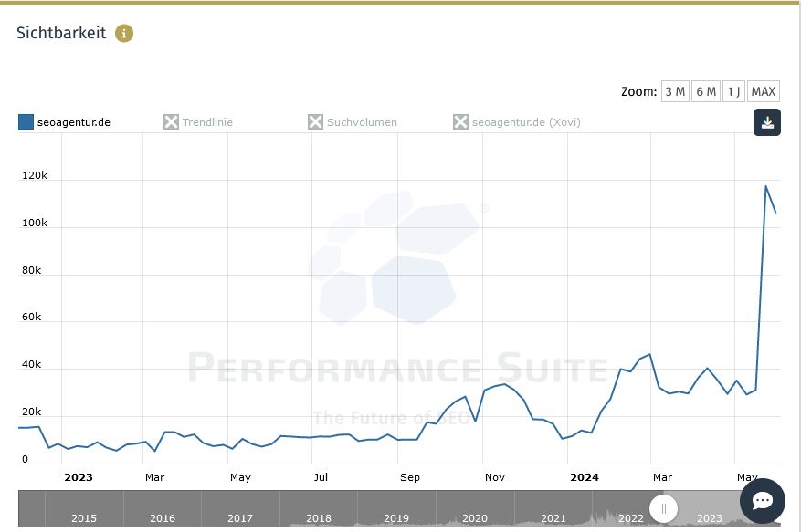Screen dimensions: 801x532
Task: Open the Sichtbarkeit info icon
Action: [124, 33]
